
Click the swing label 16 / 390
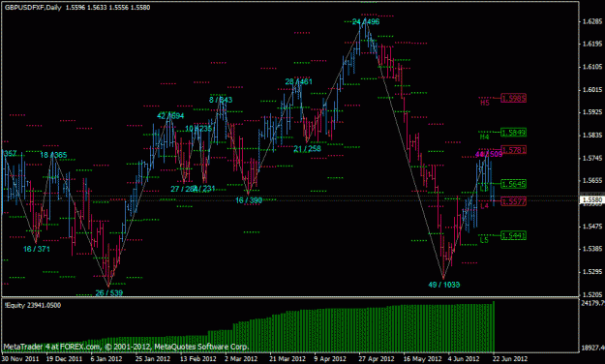click(249, 200)
